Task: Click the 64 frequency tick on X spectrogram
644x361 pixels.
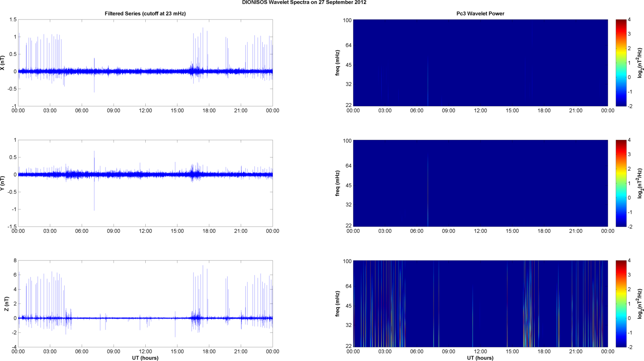Action: pos(348,45)
